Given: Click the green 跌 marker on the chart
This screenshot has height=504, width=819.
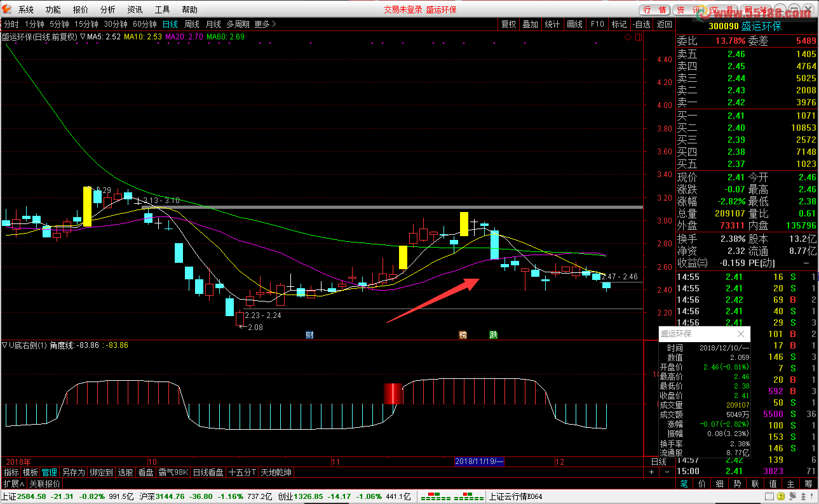Looking at the screenshot, I should pos(494,335).
